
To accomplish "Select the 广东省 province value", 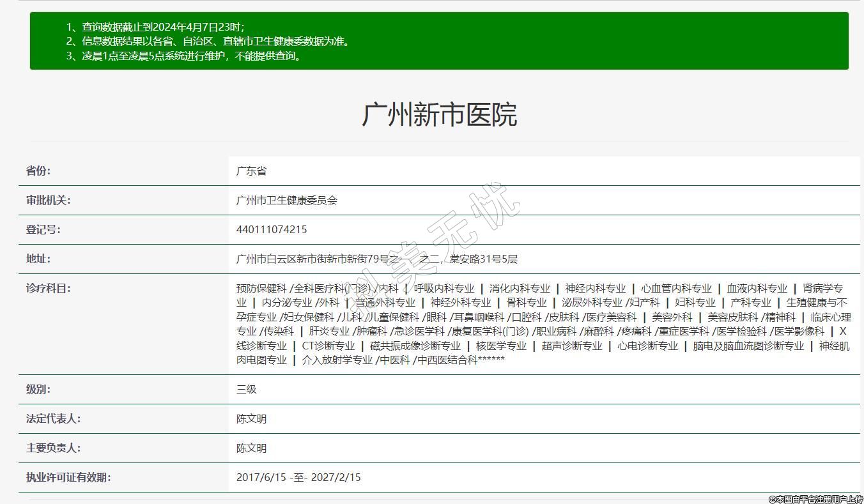I will point(251,171).
